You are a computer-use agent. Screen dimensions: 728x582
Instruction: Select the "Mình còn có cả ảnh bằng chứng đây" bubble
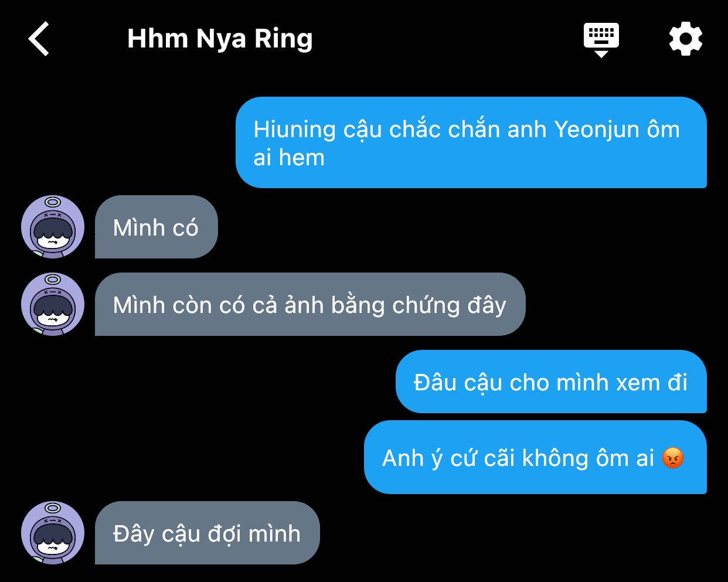(310, 304)
